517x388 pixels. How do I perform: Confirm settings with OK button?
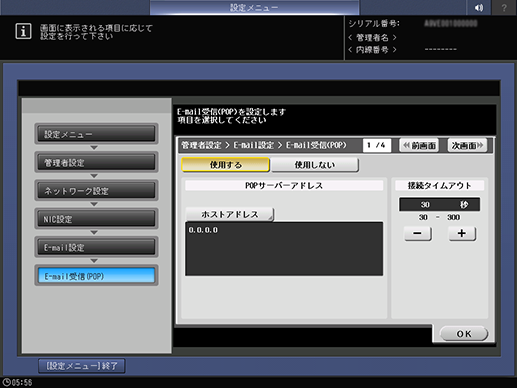click(464, 334)
